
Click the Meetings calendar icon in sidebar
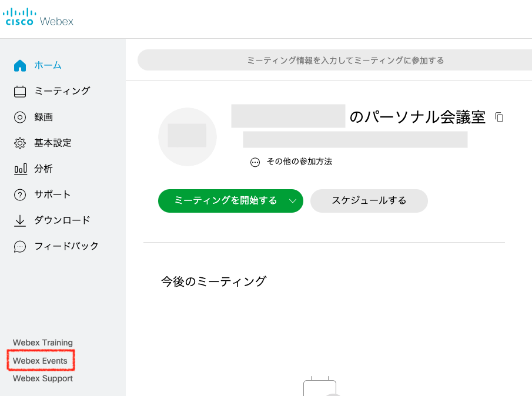19,91
